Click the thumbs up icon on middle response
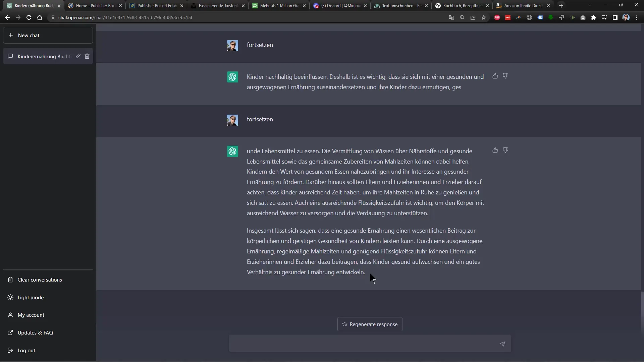 point(495,75)
